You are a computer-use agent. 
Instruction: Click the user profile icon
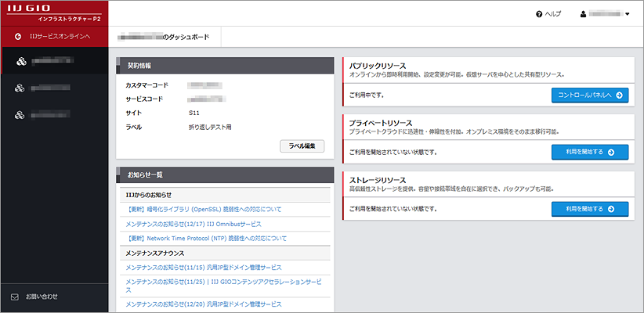pyautogui.click(x=583, y=14)
